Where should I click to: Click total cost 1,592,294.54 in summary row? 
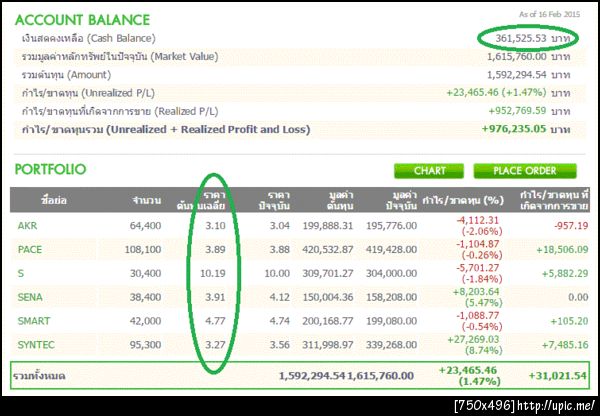pyautogui.click(x=312, y=376)
